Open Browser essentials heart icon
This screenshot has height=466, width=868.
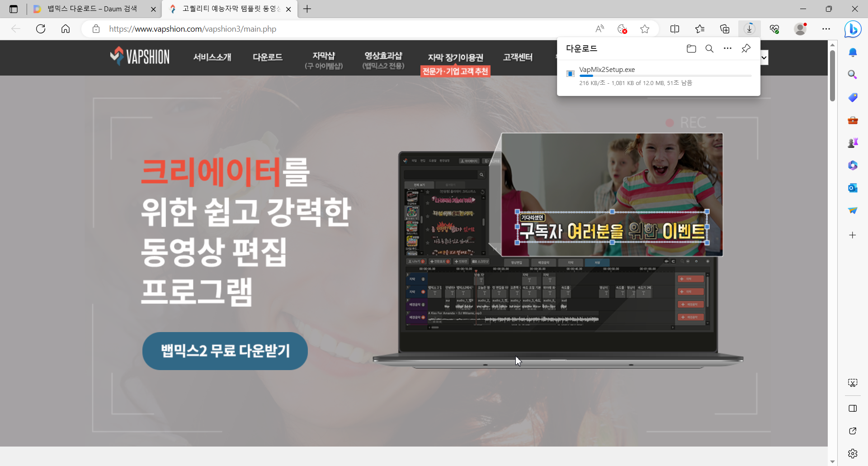(774, 29)
